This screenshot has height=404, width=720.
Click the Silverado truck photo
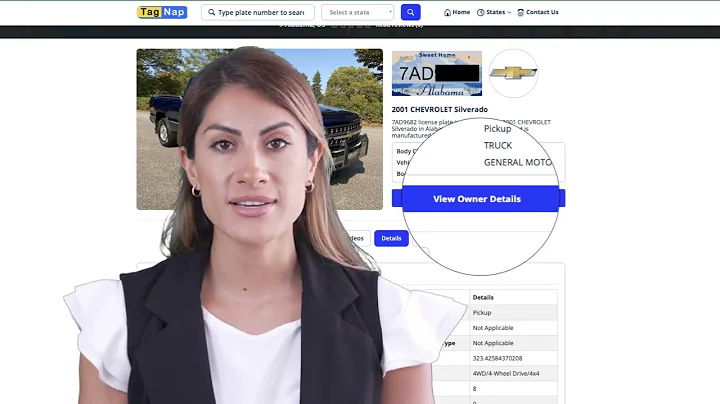259,129
